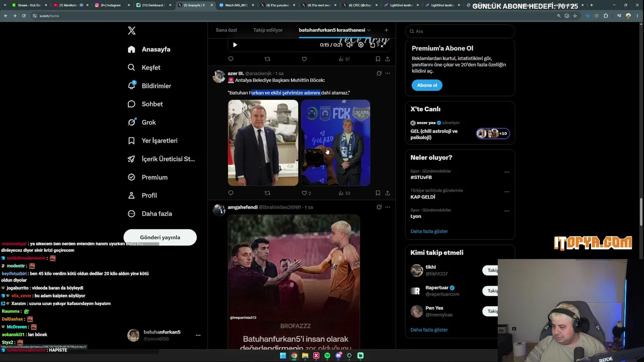Open Windows Start menu
Viewport: 644px width, 362px height.
pos(283,356)
